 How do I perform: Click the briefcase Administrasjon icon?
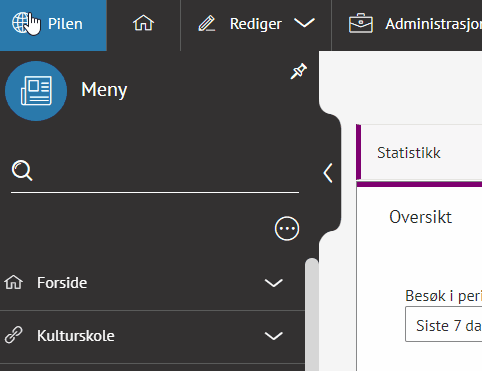tap(361, 23)
